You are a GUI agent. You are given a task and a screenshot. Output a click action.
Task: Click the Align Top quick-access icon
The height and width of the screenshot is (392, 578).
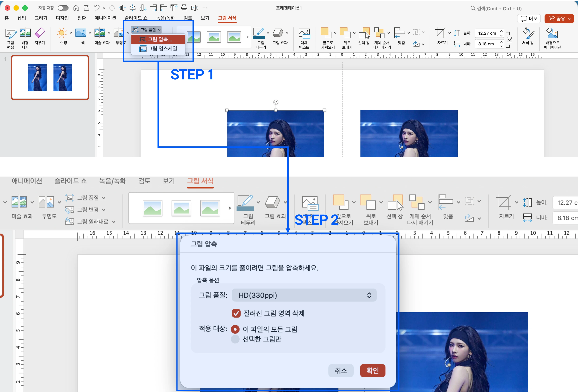174,8
